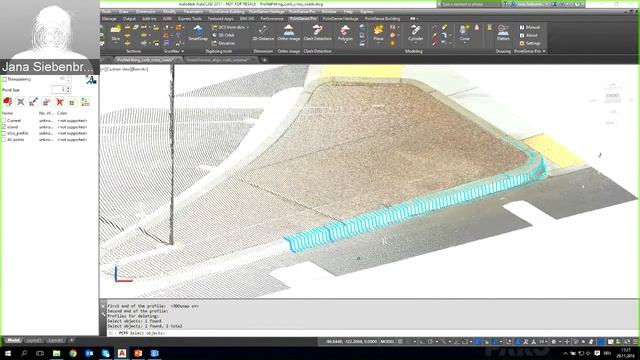Activate the SmartSnap tool
Image resolution: width=640 pixels, height=360 pixels.
pyautogui.click(x=198, y=33)
